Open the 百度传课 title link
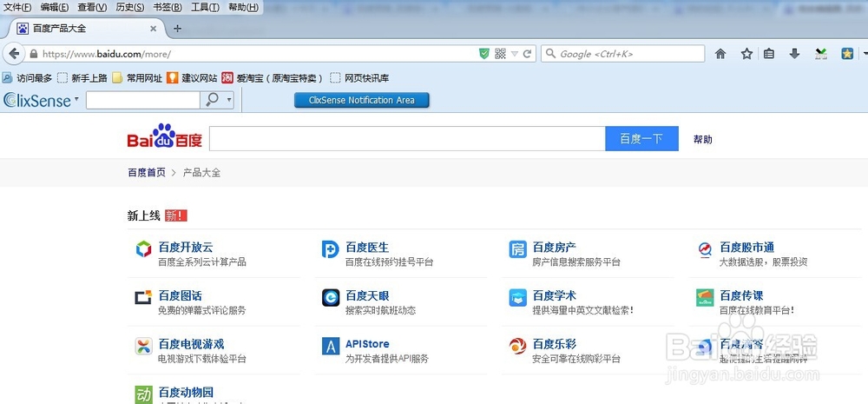Image resolution: width=868 pixels, height=404 pixels. [x=741, y=295]
